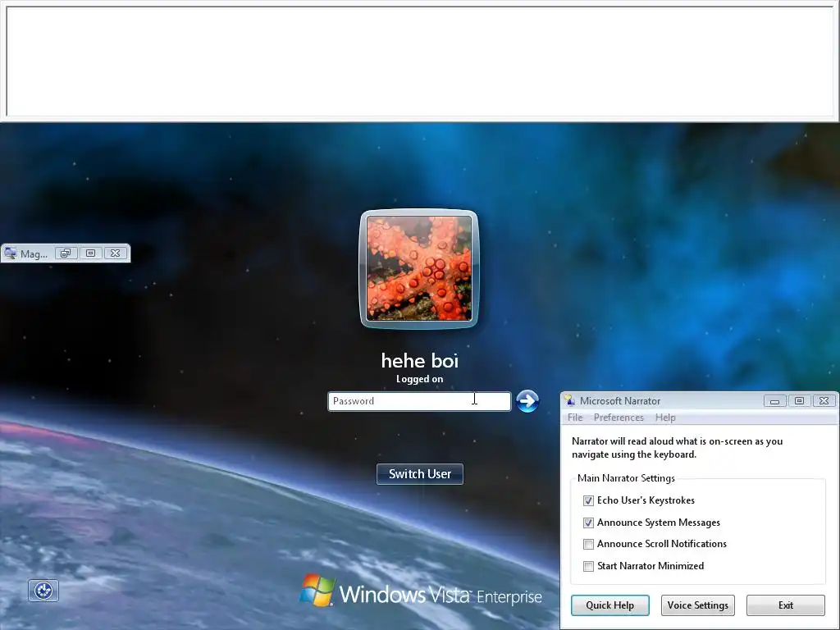Open the Ease of Access button

click(43, 591)
